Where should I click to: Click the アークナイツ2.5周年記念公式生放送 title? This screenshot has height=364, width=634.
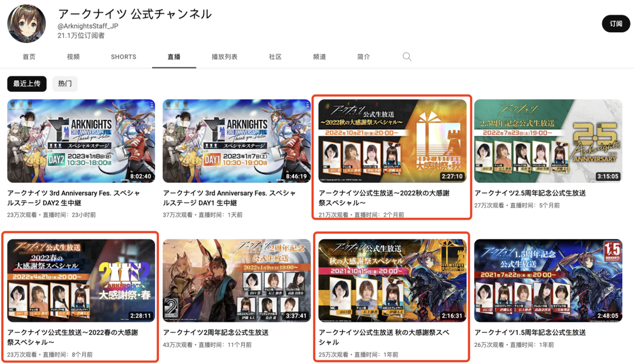click(x=530, y=193)
